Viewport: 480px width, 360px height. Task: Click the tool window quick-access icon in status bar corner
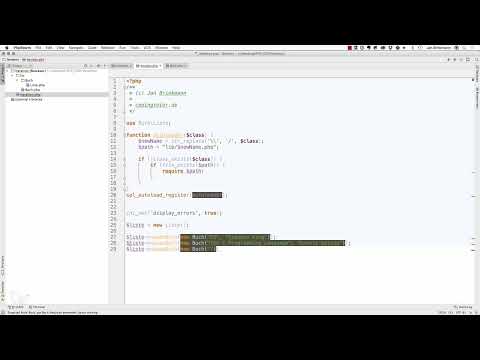(x=3, y=312)
